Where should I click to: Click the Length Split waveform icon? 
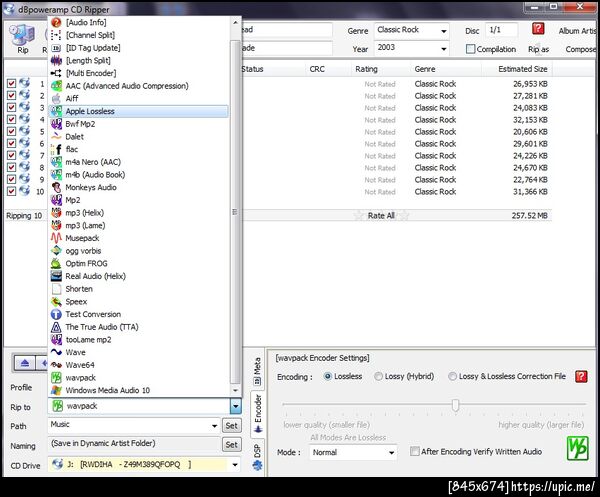pyautogui.click(x=56, y=60)
